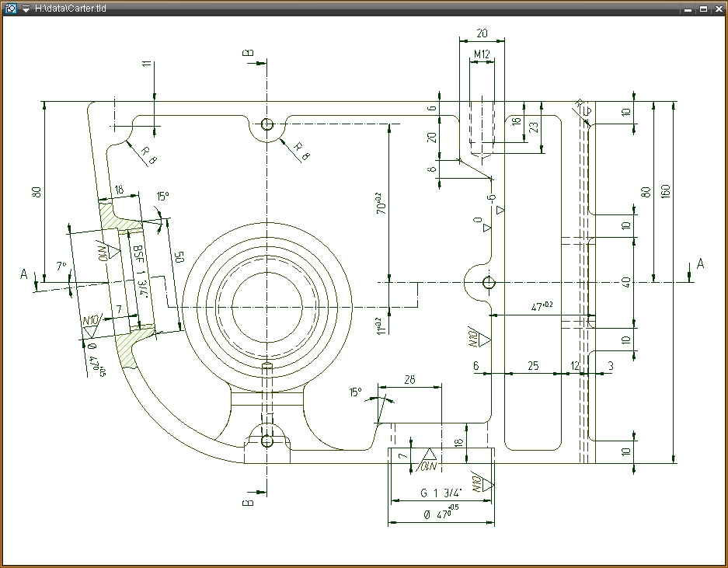
Task: Click the 28 width dimension near bottom
Action: coord(409,378)
